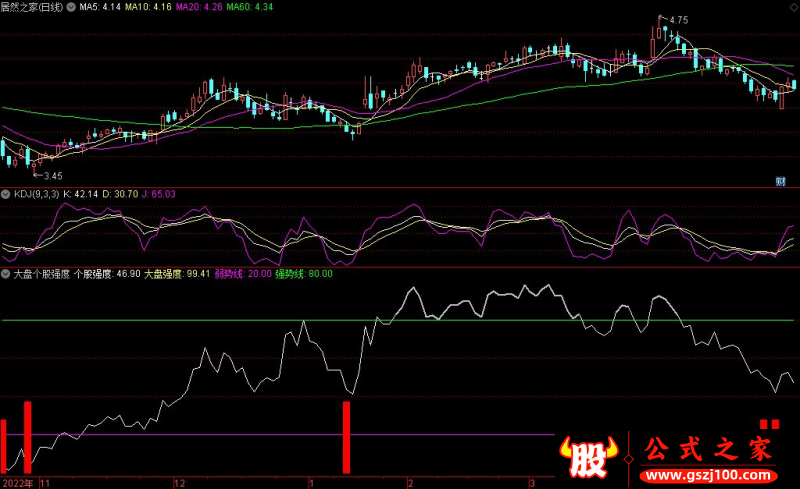Select the magenta MA20 label

click(199, 7)
